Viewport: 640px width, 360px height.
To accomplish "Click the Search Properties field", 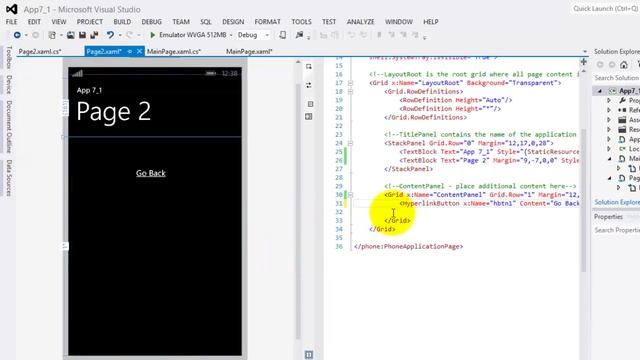I will click(616, 230).
